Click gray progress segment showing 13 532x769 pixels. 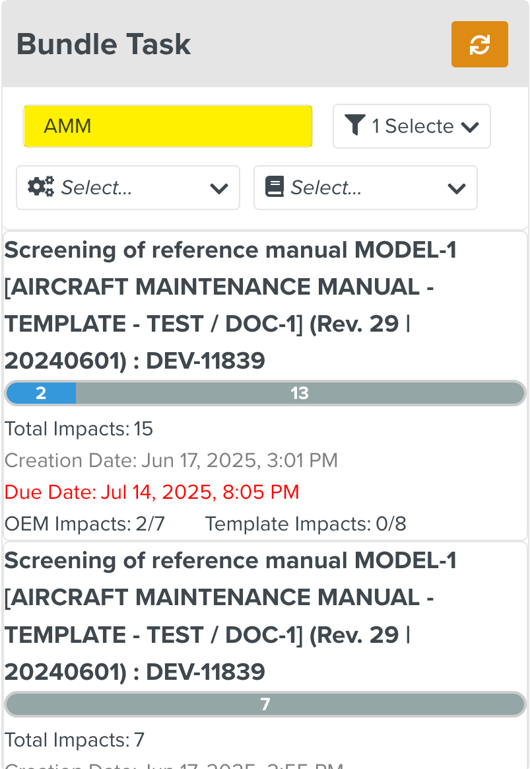(x=300, y=393)
